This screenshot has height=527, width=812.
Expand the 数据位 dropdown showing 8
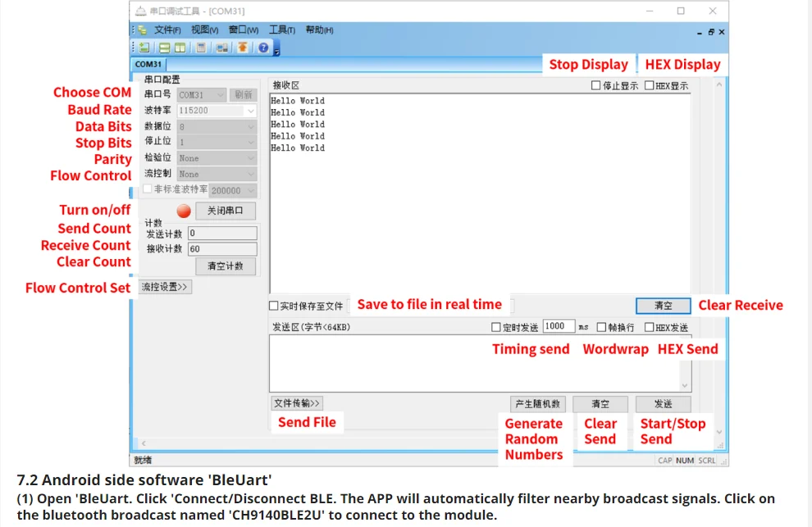click(217, 126)
